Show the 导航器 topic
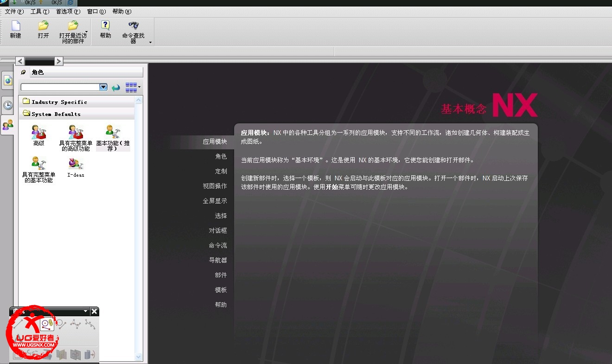The image size is (612, 364). 218,261
